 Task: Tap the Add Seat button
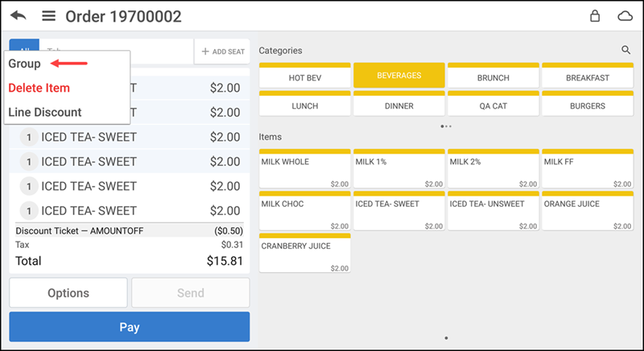click(x=223, y=52)
